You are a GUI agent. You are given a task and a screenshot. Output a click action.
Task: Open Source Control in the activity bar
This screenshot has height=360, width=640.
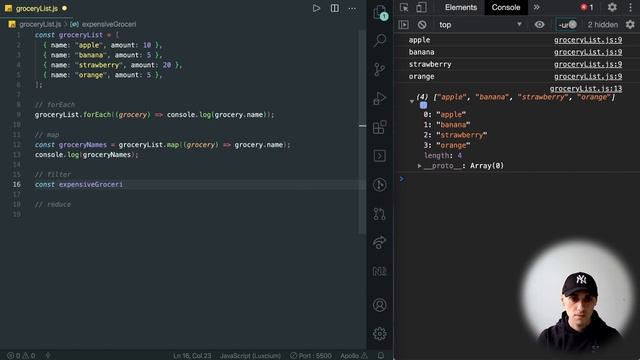tap(380, 69)
